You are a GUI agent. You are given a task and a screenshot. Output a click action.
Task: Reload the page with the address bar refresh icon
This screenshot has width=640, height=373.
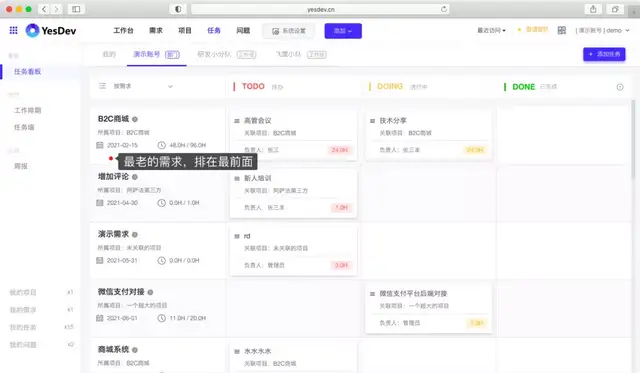444,9
